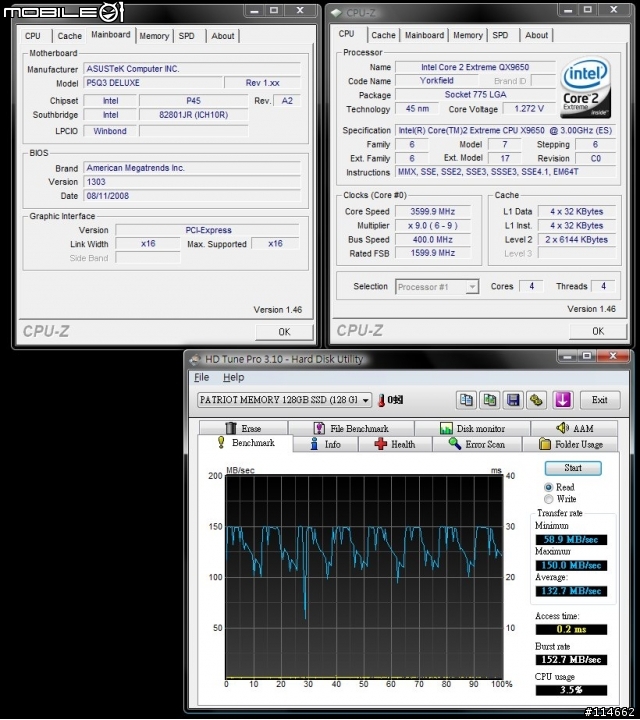Click the Intel Core 2 Extreme QX9650 name field
Viewport: 640px width, 720px height.
(475, 67)
